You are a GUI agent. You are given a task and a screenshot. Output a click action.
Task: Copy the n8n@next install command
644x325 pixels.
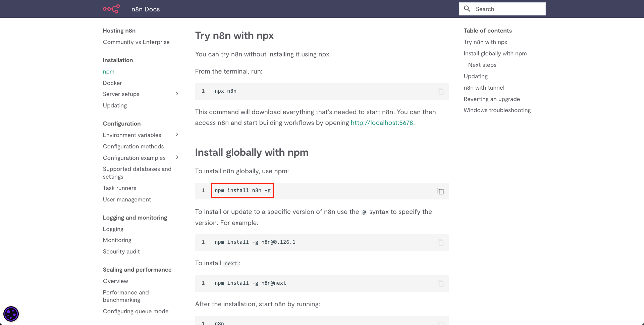click(440, 283)
